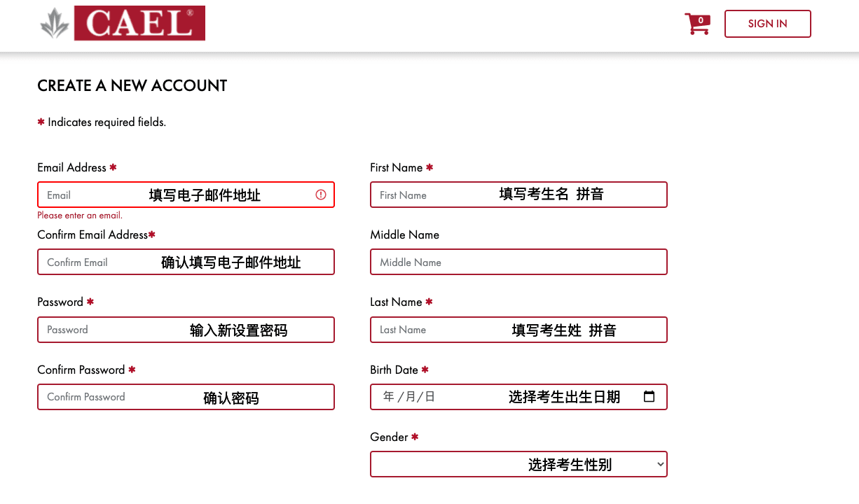Click the Middle Name label
Screen dimensions: 859x504
pos(404,234)
